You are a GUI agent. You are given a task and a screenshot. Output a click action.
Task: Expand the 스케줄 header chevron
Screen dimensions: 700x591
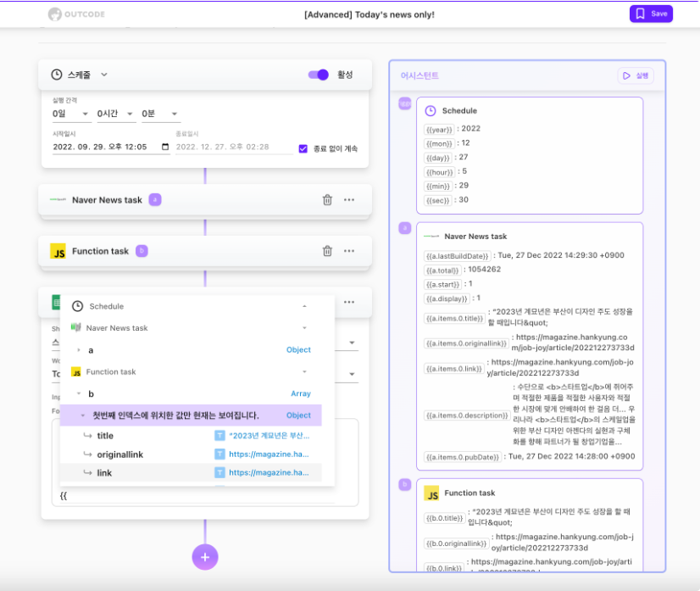coord(104,75)
